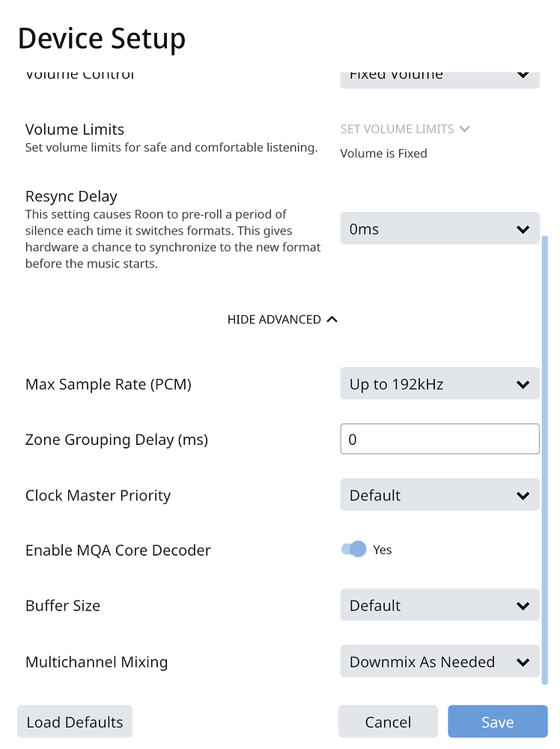Toggle the Enable MQA Core Decoder switch
Image resolution: width=560 pixels, height=749 pixels.
(x=353, y=550)
